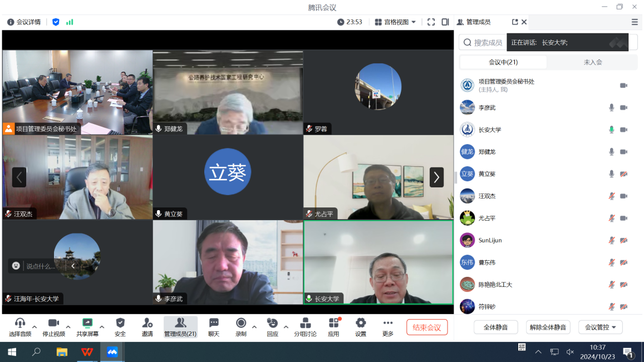Image resolution: width=644 pixels, height=362 pixels.
Task: Click the 结束会议 button
Action: (426, 328)
